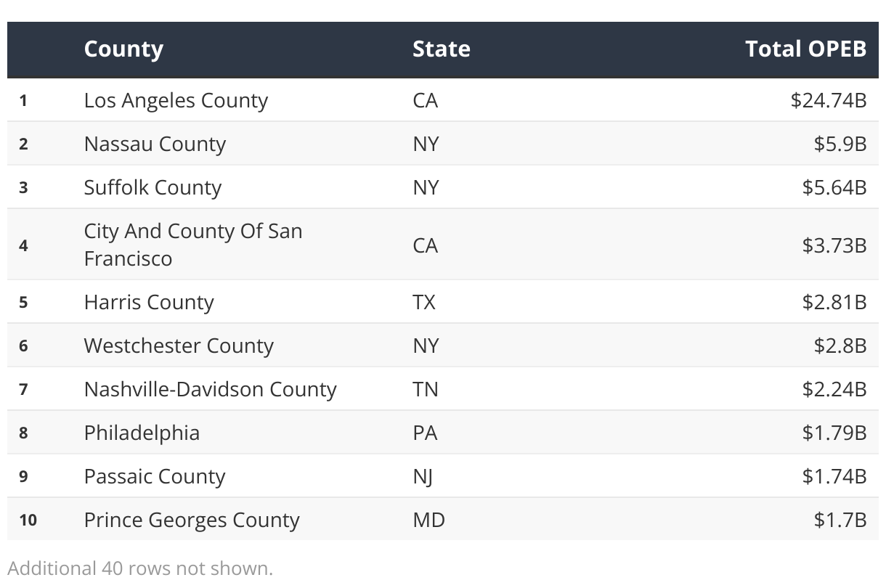Click the Westchester County cell

[179, 346]
